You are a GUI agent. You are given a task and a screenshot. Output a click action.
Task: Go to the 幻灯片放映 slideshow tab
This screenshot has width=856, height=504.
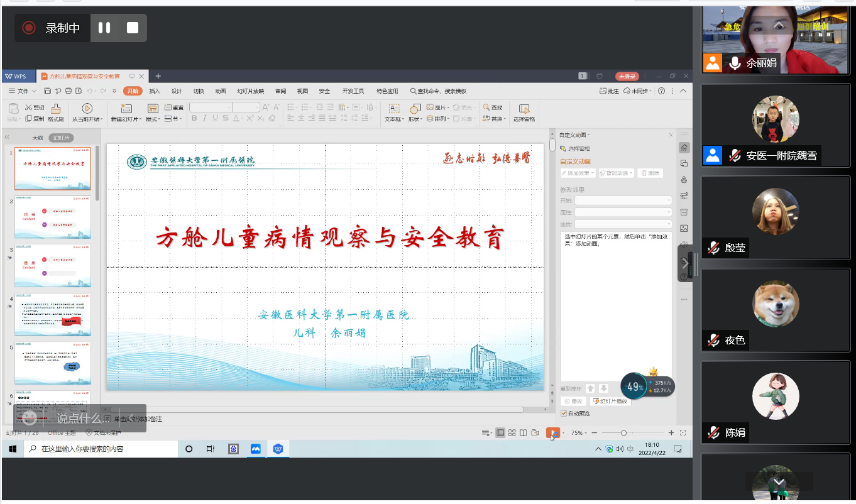point(250,91)
